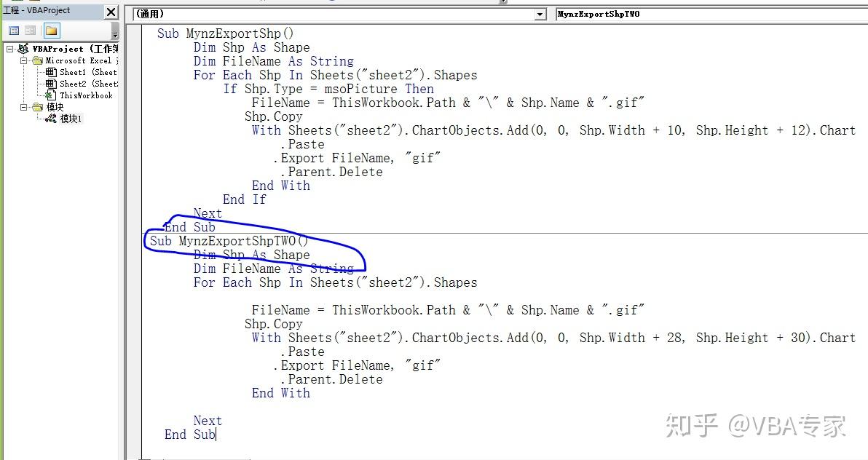Click the greyed View Object icon
The height and width of the screenshot is (460, 868).
[31, 31]
